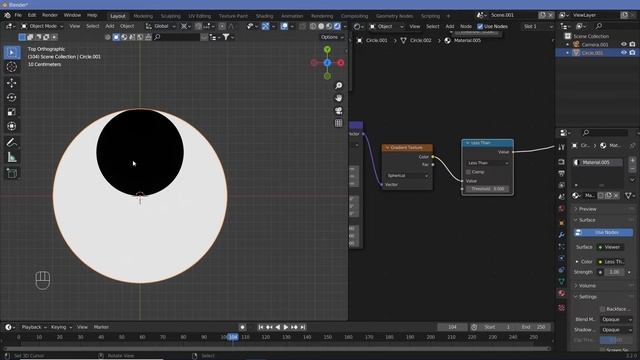Viewport: 640px width, 360px height.
Task: Disable Camera.001 in renders
Action: point(632,44)
